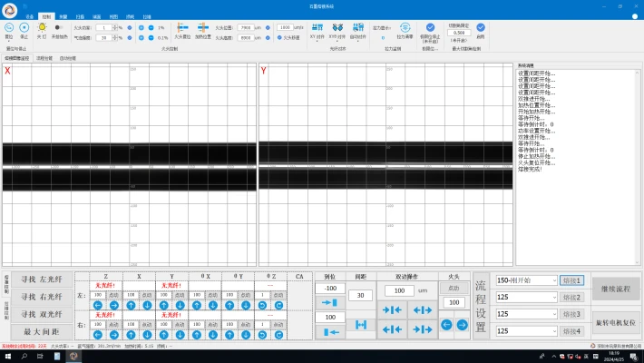Click the 停止 stop icon in ribbon

point(24,28)
